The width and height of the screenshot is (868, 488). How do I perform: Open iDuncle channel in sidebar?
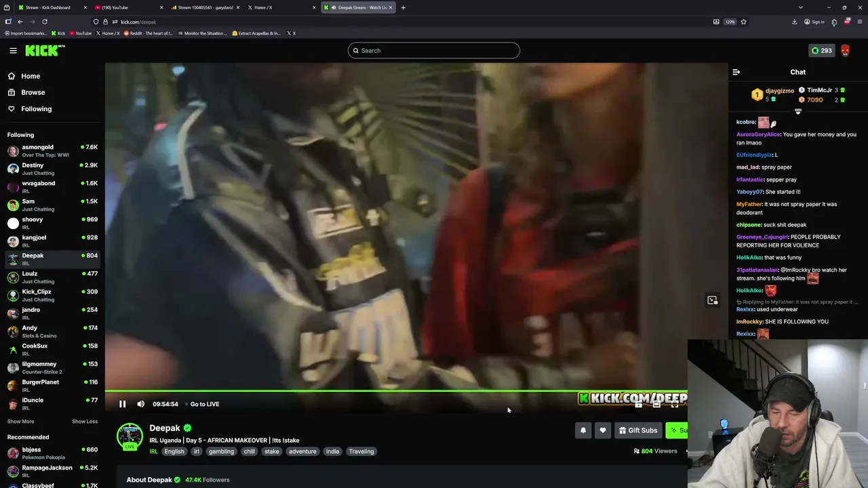(52, 404)
